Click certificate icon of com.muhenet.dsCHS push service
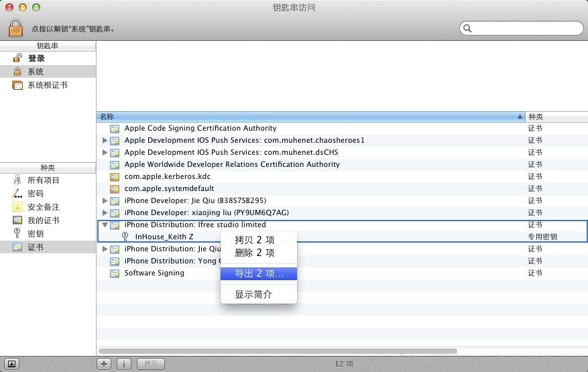Screen dimensions: 588x372 click(x=115, y=153)
